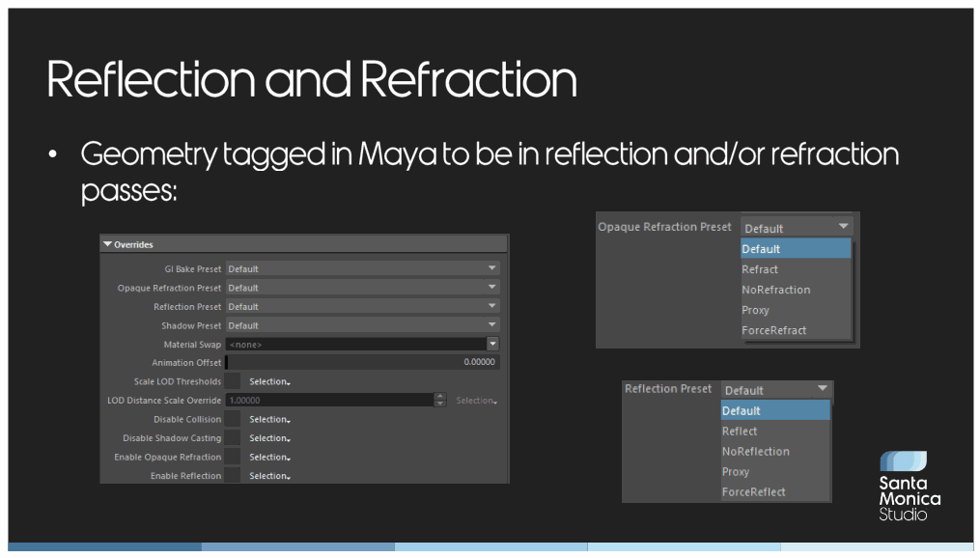This screenshot has height=558, width=980.
Task: Select Default in Reflection Preset list
Action: 775,410
